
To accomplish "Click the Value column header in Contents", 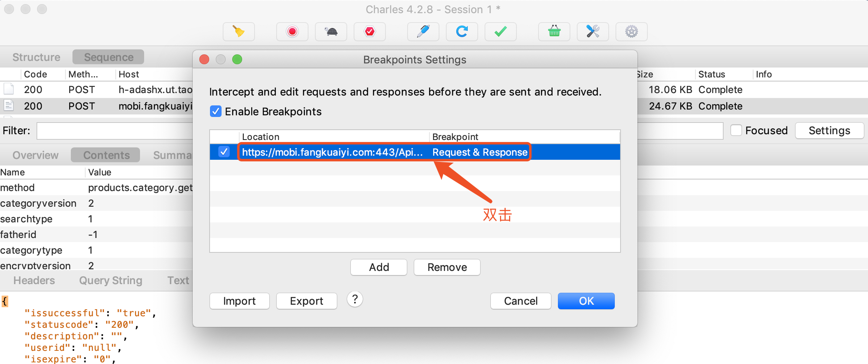I will [x=139, y=172].
